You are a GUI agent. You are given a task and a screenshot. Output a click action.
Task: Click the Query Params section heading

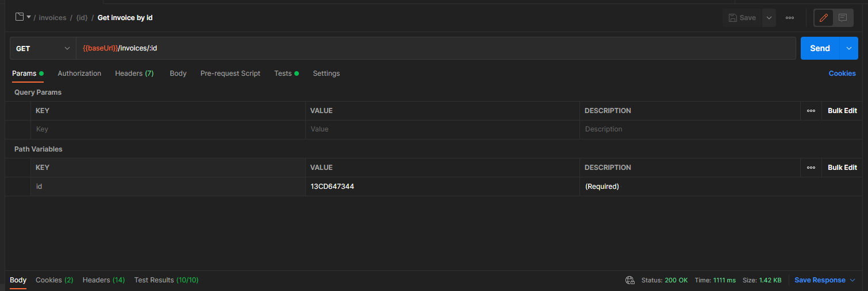tap(38, 92)
